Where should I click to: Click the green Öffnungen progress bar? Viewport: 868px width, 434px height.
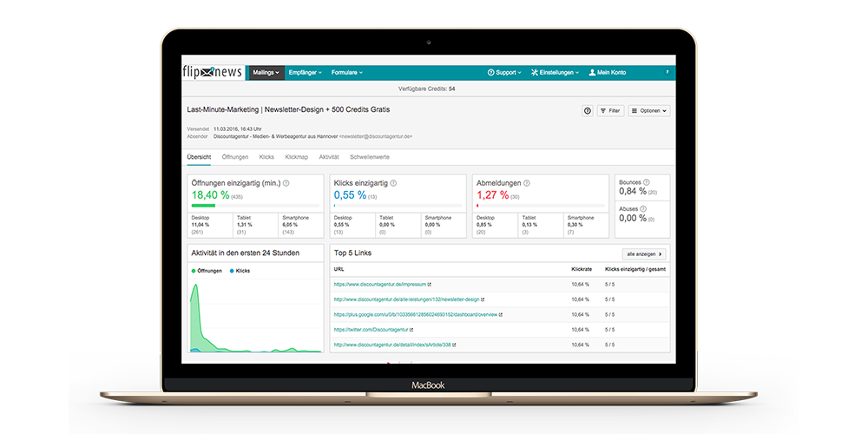tap(203, 206)
